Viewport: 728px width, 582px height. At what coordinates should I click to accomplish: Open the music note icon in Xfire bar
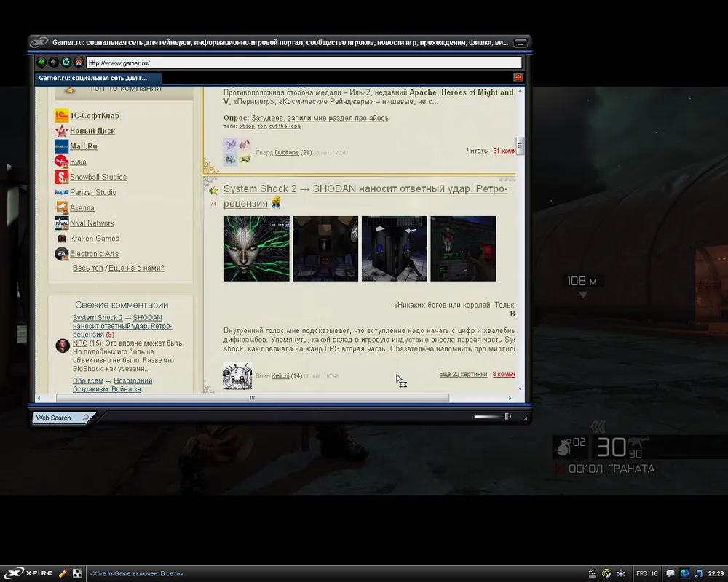pos(699,573)
